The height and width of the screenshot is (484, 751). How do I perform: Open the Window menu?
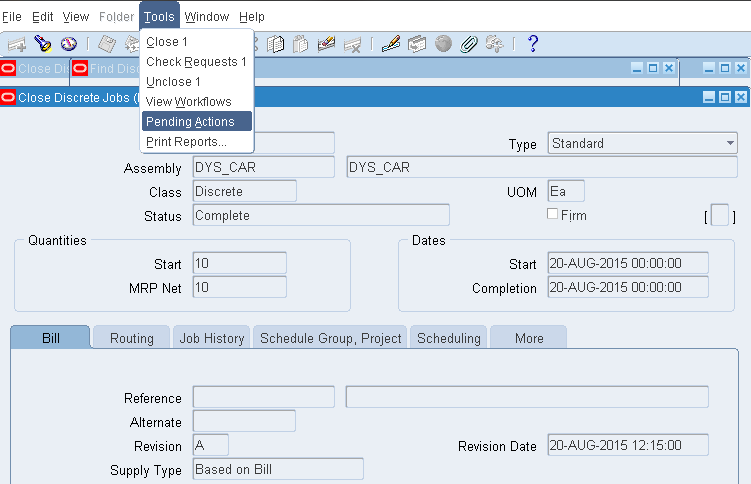207,17
